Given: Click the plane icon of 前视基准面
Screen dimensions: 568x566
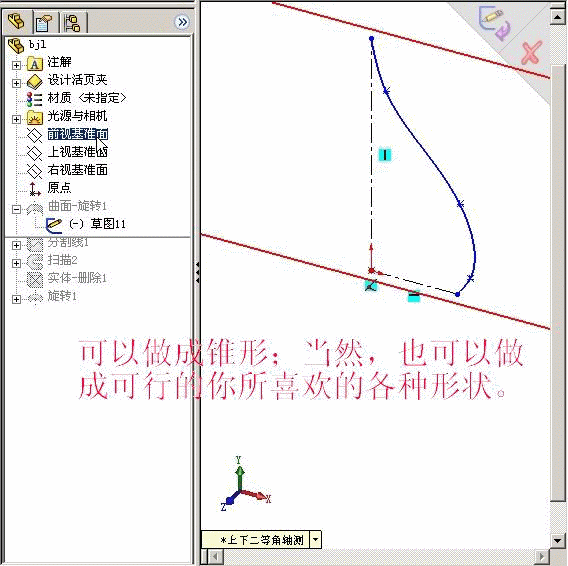Looking at the screenshot, I should [35, 135].
